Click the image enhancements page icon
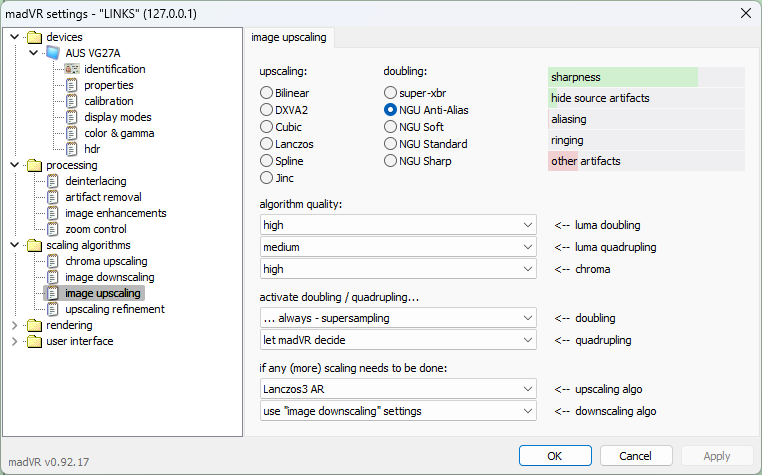The width and height of the screenshot is (762, 475). click(x=53, y=213)
